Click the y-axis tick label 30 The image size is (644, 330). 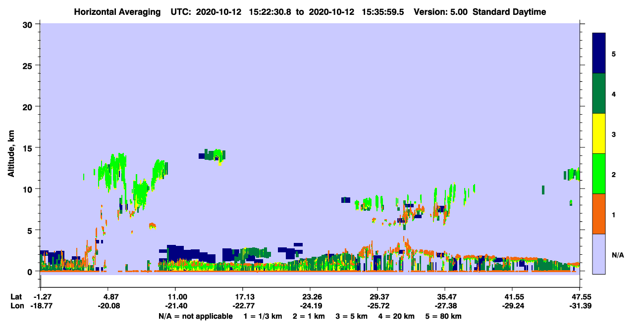pyautogui.click(x=29, y=24)
